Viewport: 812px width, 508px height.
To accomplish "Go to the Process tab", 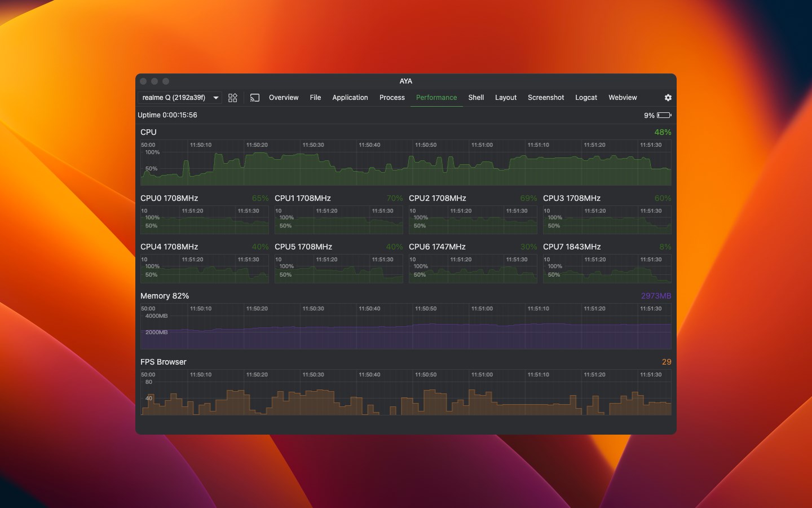I will coord(392,98).
